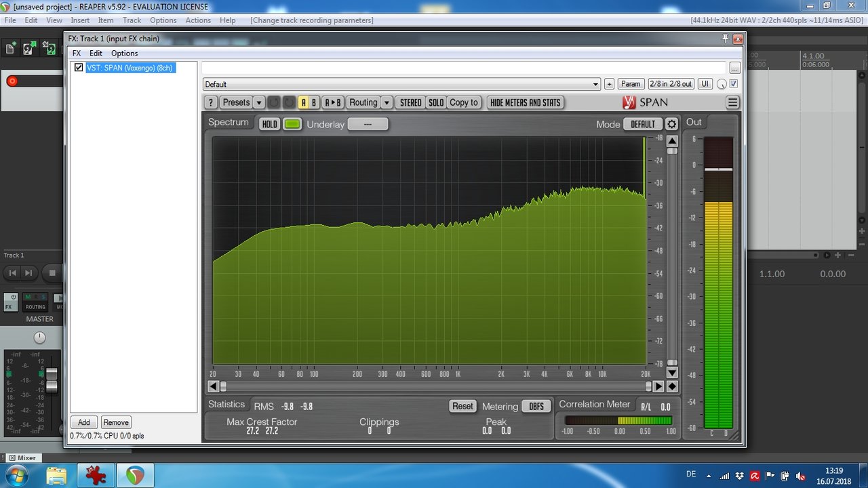
Task: Toggle the STEREO channel group button
Action: tap(410, 102)
